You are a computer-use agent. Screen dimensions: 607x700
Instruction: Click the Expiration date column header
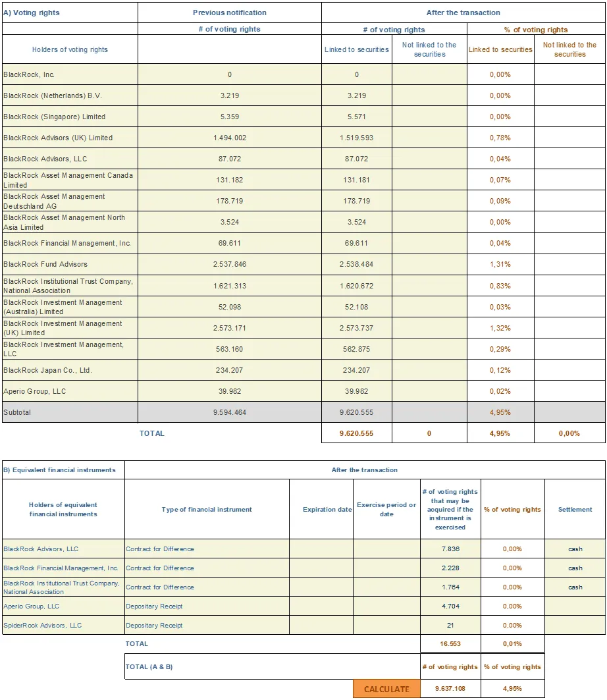(x=321, y=509)
